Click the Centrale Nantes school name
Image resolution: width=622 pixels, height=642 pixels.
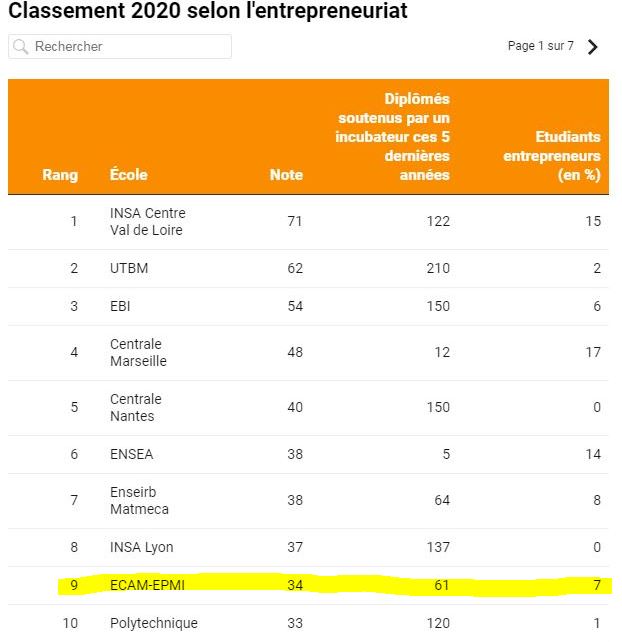click(x=136, y=407)
